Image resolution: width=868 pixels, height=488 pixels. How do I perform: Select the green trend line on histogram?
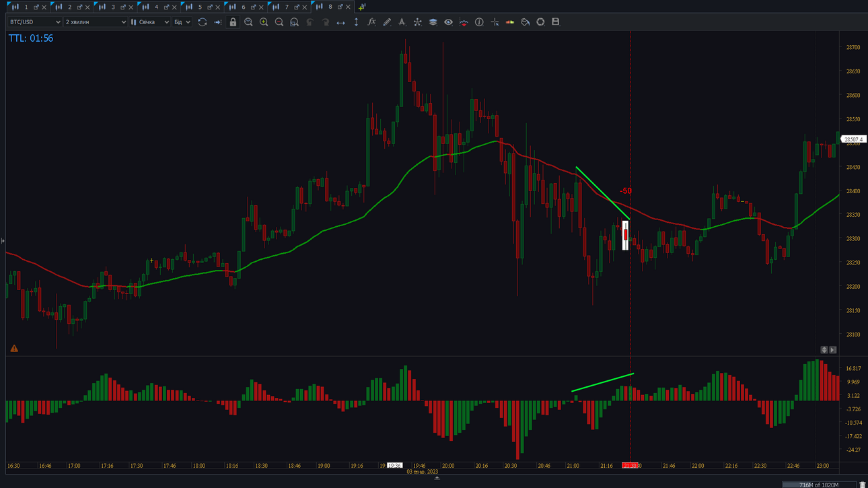coord(602,382)
